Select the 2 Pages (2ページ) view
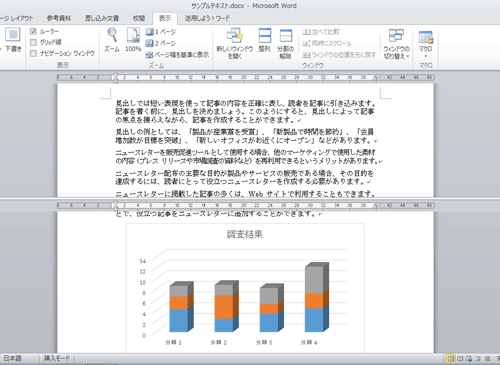500x365 pixels. click(161, 43)
